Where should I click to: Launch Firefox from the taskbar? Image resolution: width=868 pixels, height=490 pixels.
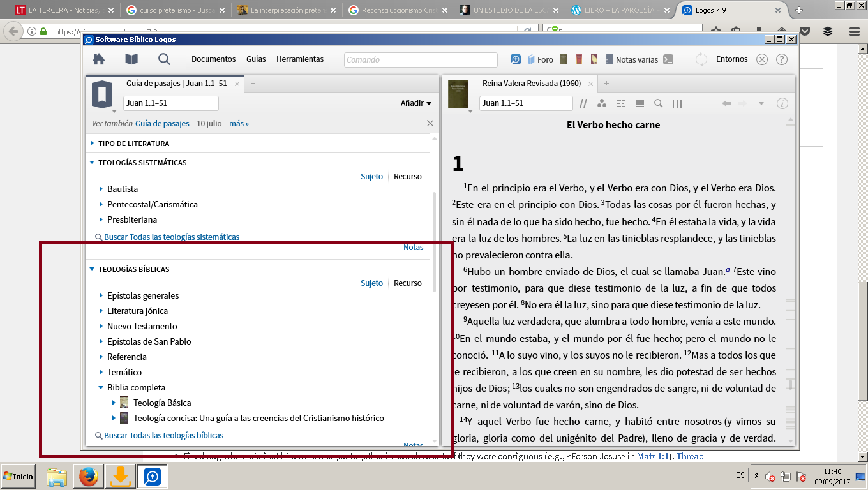[x=88, y=477]
